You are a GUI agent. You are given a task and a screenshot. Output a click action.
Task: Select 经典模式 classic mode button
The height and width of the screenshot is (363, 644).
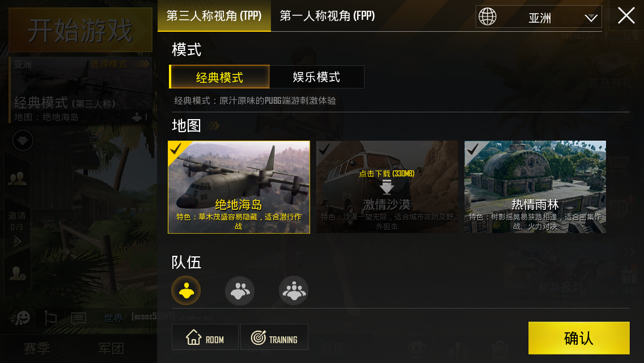219,77
